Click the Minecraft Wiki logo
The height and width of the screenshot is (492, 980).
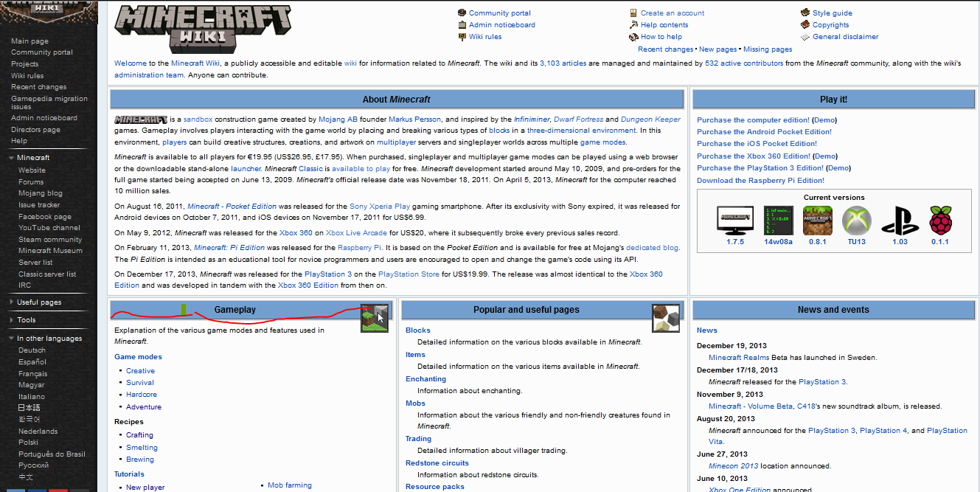(x=203, y=29)
